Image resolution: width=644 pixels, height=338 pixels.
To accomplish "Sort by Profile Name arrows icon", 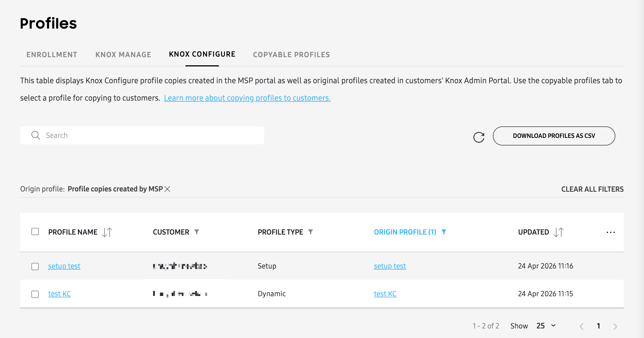I will (x=107, y=232).
